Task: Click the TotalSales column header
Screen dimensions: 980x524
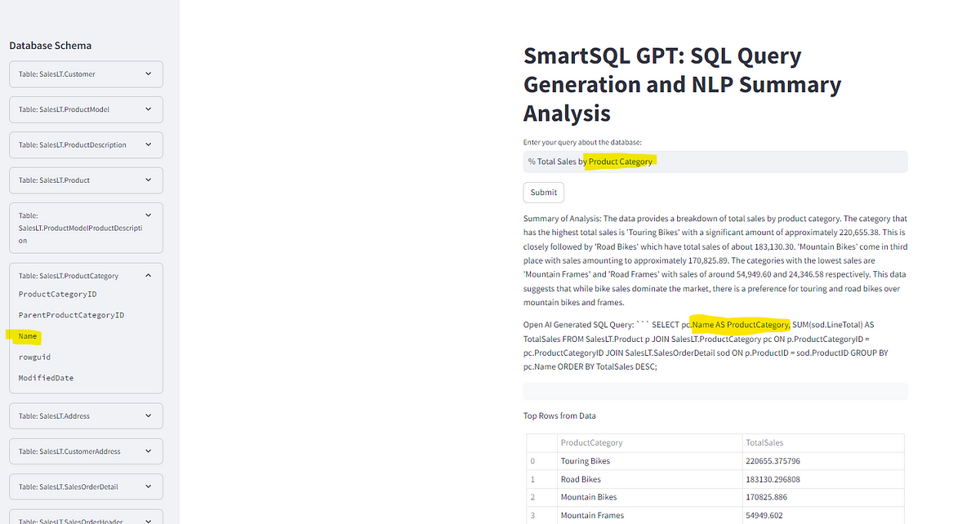Action: (x=822, y=442)
